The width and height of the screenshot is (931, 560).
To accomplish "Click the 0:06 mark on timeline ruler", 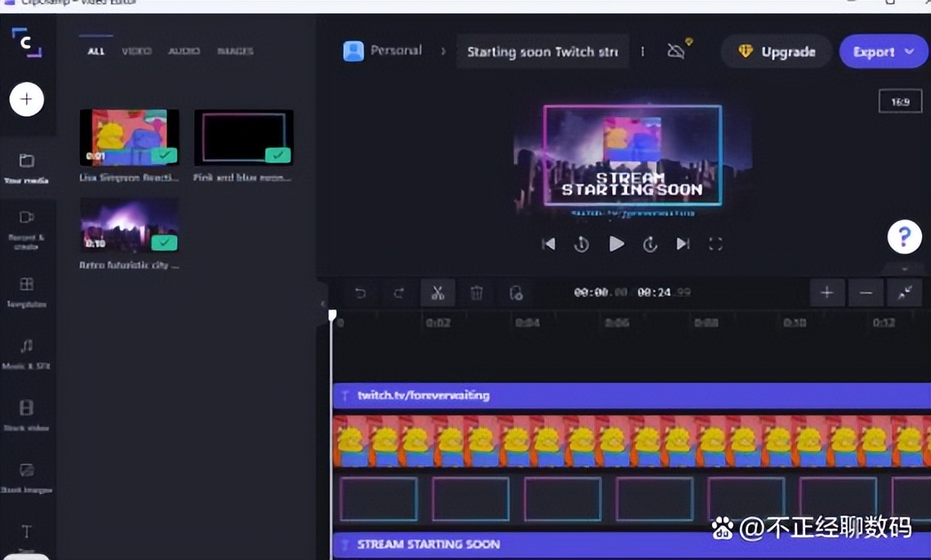I will (x=617, y=322).
